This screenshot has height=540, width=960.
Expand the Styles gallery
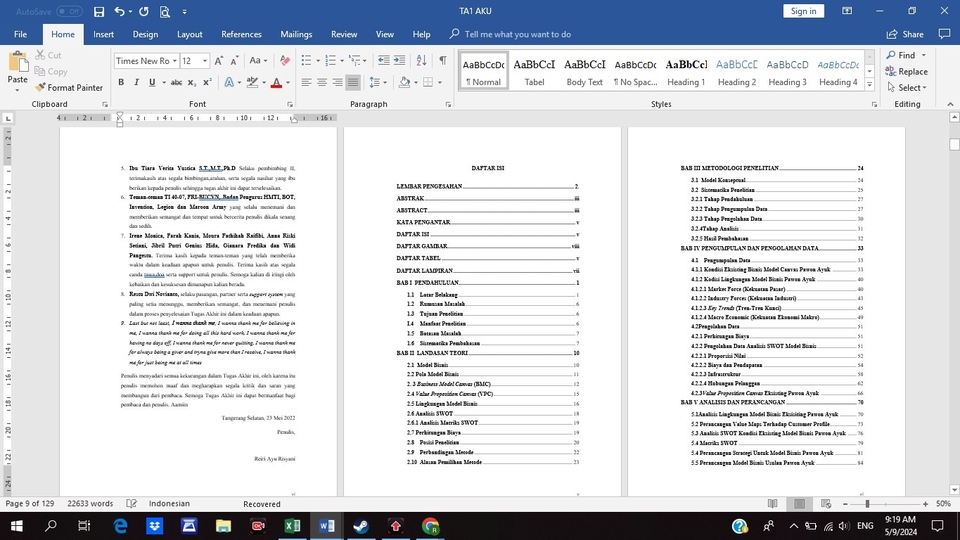pyautogui.click(x=868, y=83)
